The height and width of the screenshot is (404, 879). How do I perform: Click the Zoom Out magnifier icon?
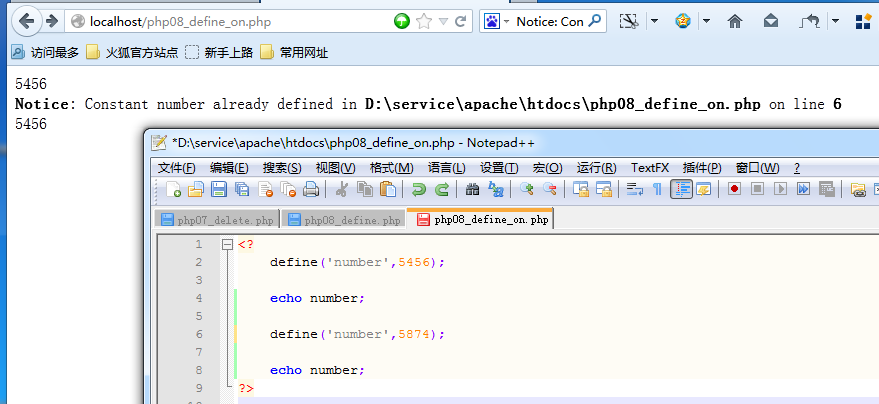549,189
